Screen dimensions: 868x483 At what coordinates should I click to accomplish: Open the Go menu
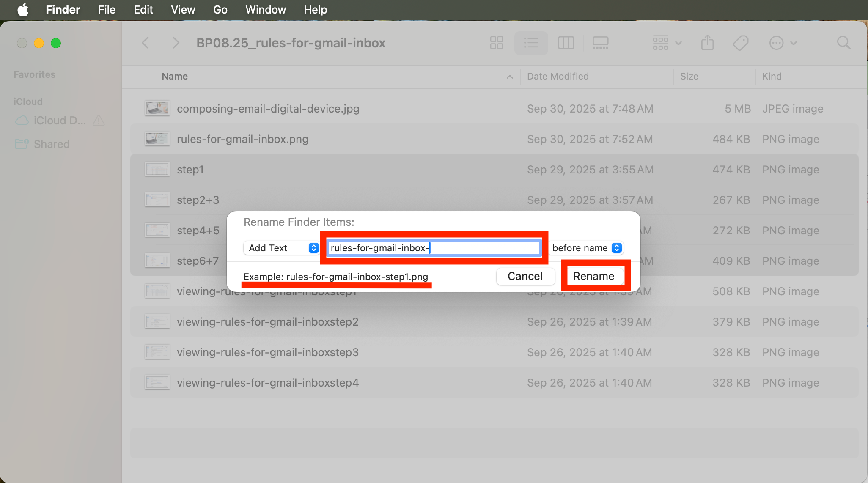(x=220, y=10)
